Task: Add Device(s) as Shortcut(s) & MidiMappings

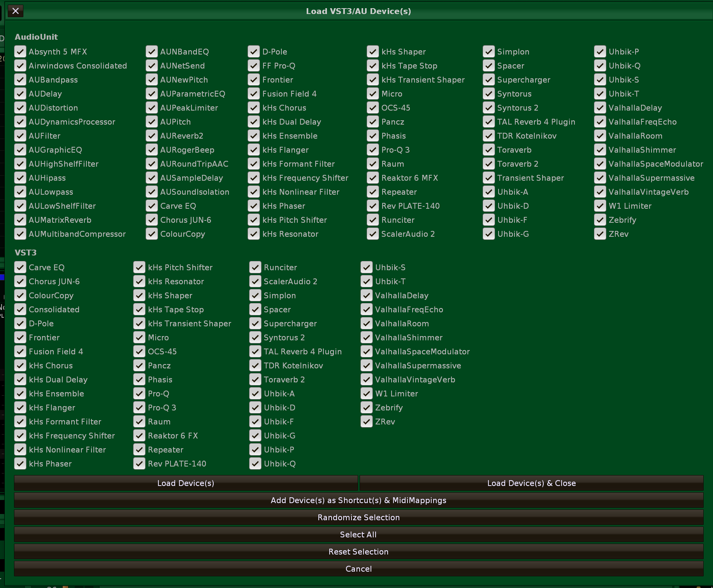Action: click(x=358, y=500)
